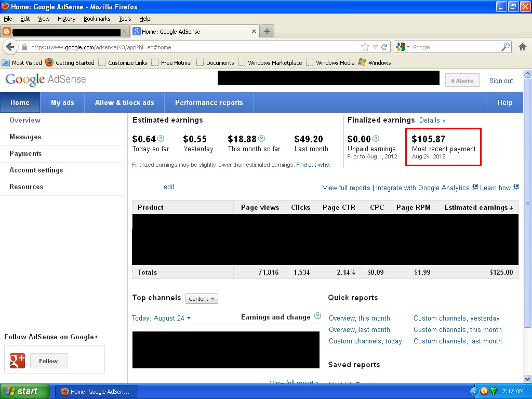
Task: Open the Help menu in menu bar
Action: pyautogui.click(x=145, y=19)
